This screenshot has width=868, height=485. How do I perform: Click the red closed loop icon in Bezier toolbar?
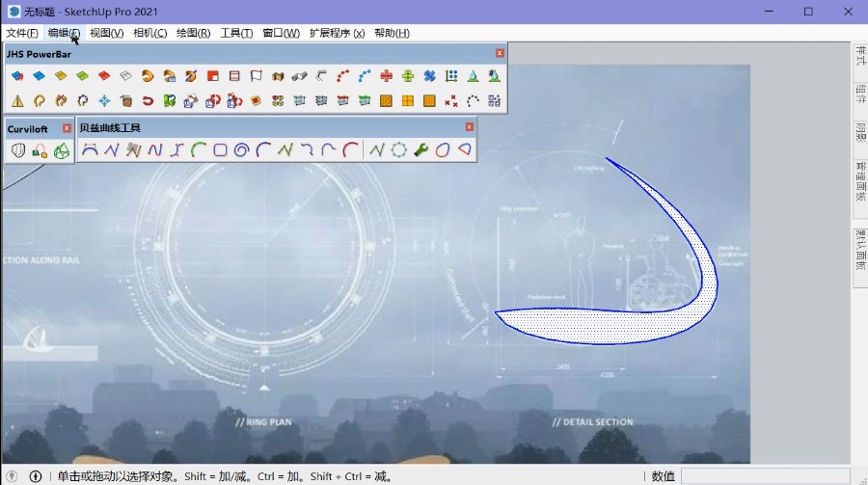[x=443, y=149]
